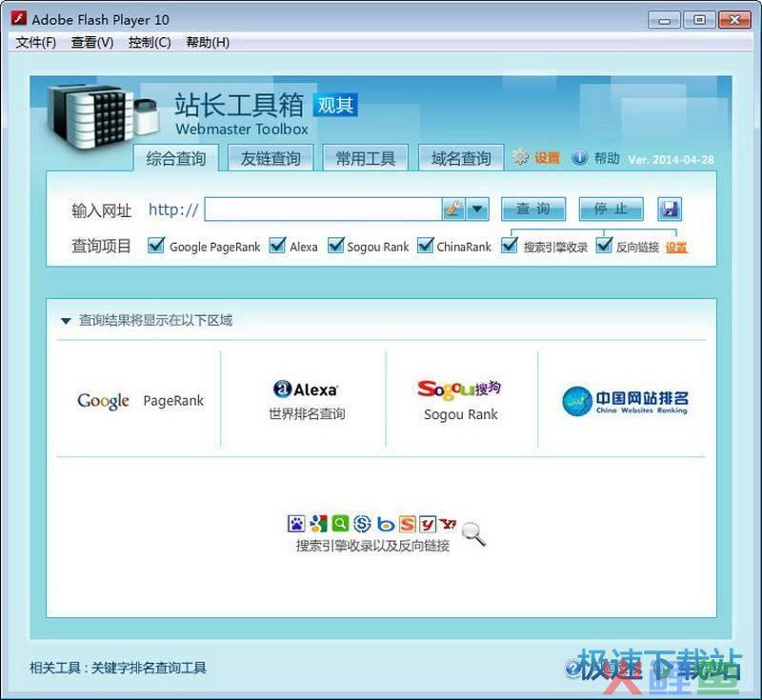This screenshot has width=762, height=700.
Task: Click the server stack toolbox logo
Action: 103,117
